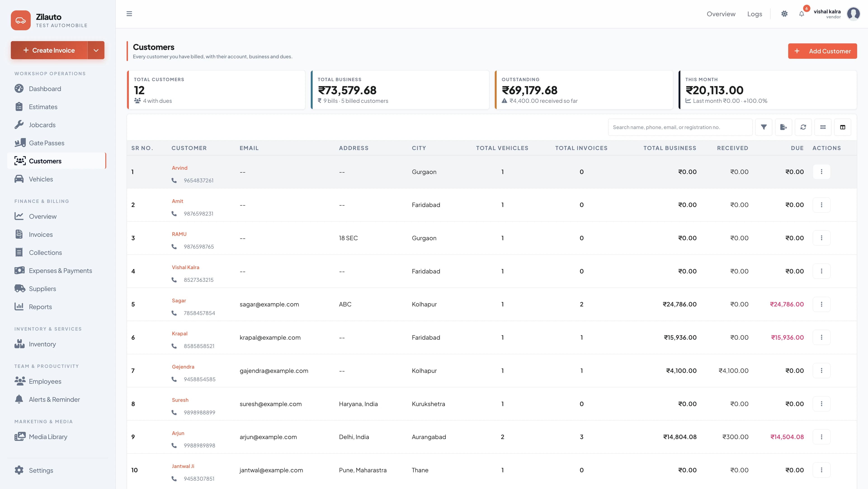
Task: Click phone icon next to 9988989898
Action: [x=174, y=445]
